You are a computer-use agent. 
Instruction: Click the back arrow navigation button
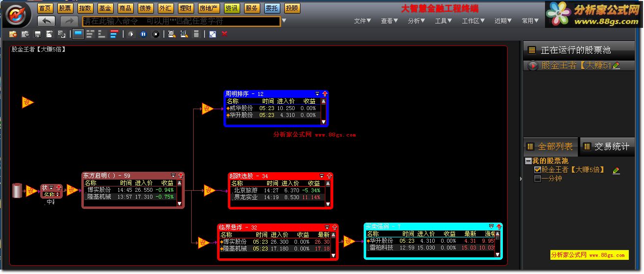click(47, 21)
